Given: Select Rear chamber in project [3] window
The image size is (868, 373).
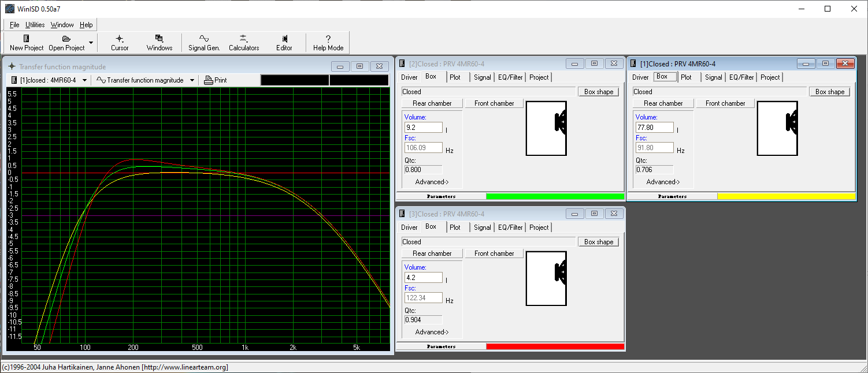Looking at the screenshot, I should 432,253.
